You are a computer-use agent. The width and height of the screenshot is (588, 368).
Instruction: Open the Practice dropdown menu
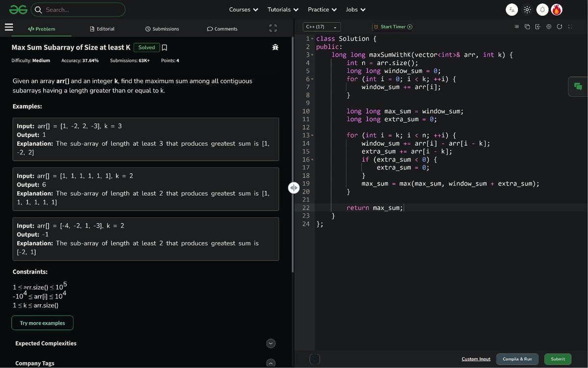[322, 9]
